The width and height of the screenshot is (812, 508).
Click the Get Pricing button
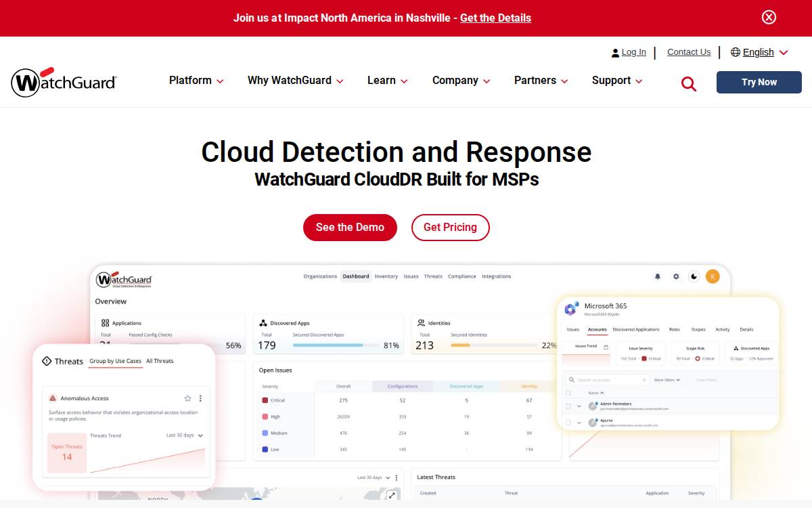pyautogui.click(x=451, y=228)
